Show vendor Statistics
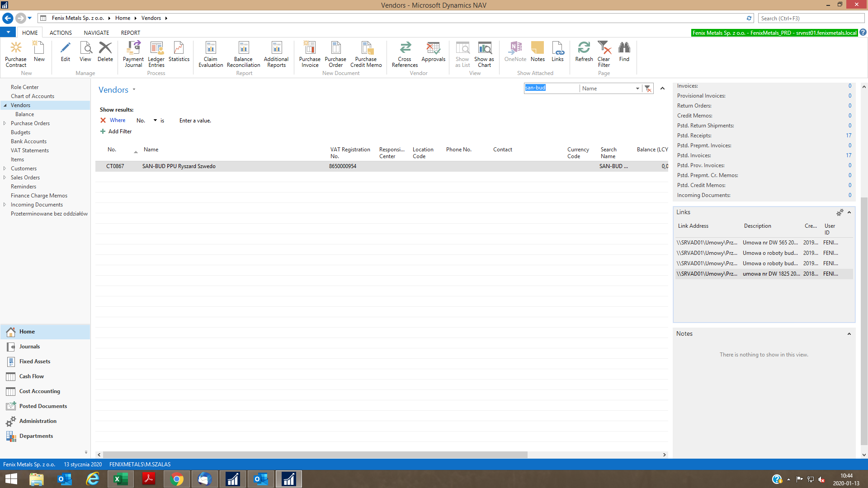Screen dimensions: 868x488 [x=179, y=52]
